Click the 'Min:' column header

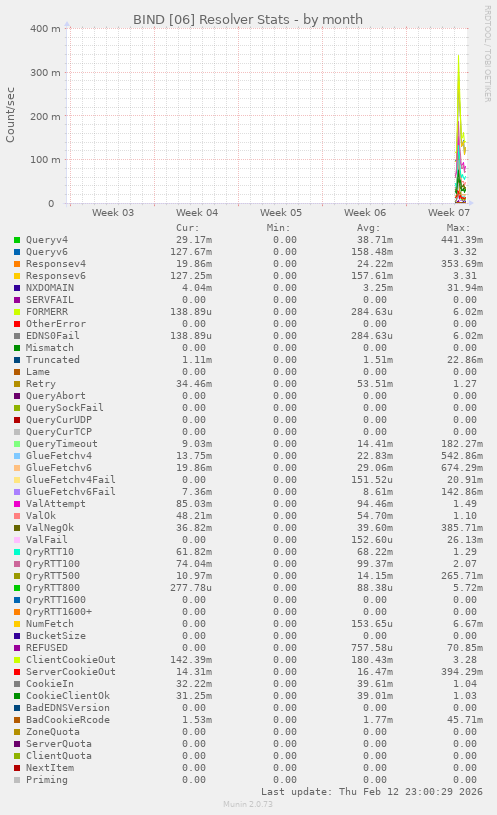tap(279, 228)
